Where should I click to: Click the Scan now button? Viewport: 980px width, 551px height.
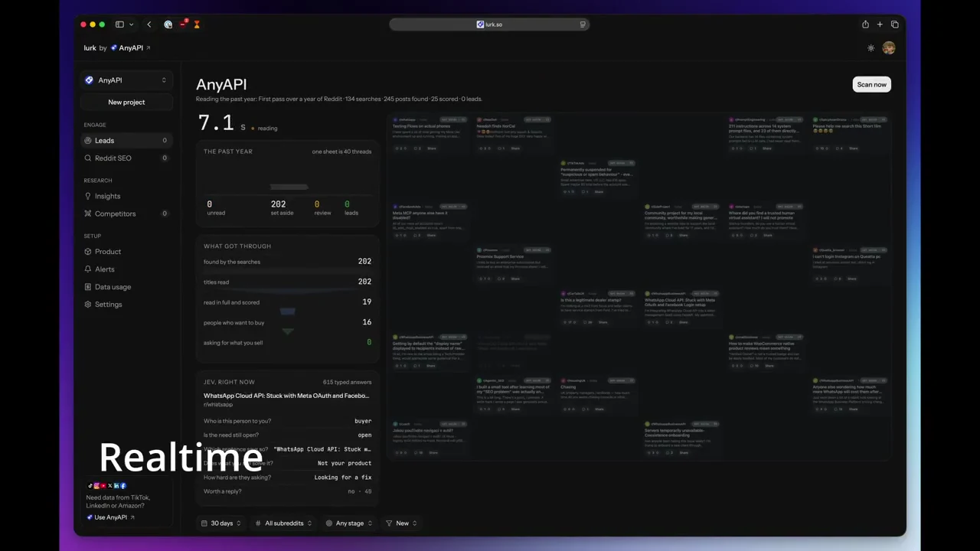[x=871, y=85]
